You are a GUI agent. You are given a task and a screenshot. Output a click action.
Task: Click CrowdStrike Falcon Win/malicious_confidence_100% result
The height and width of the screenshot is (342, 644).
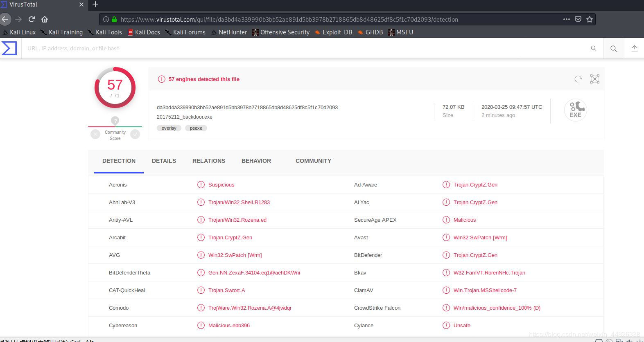coord(497,308)
